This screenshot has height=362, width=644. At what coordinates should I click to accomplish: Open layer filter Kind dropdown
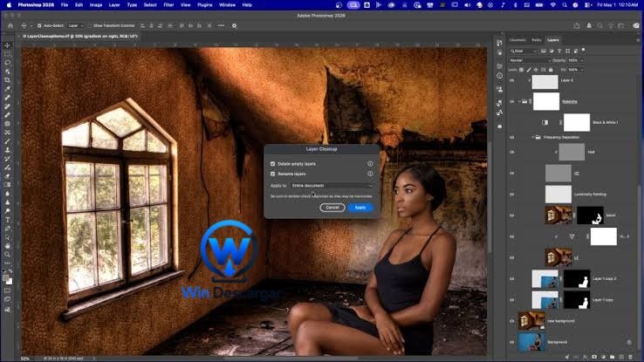(x=524, y=51)
